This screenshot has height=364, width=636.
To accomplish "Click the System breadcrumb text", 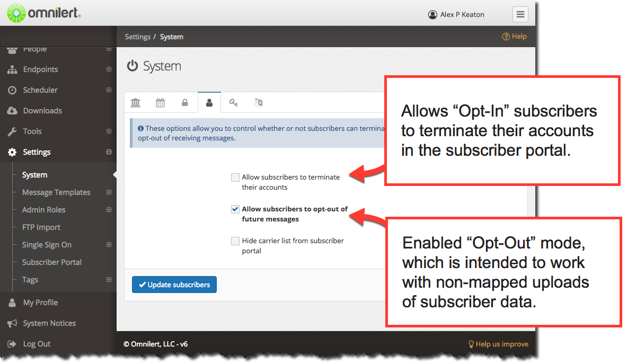I will pos(172,37).
